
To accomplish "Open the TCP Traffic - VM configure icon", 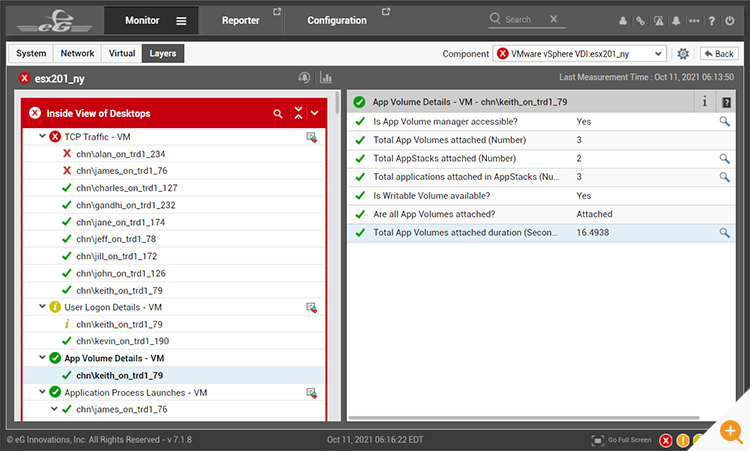I will click(311, 137).
